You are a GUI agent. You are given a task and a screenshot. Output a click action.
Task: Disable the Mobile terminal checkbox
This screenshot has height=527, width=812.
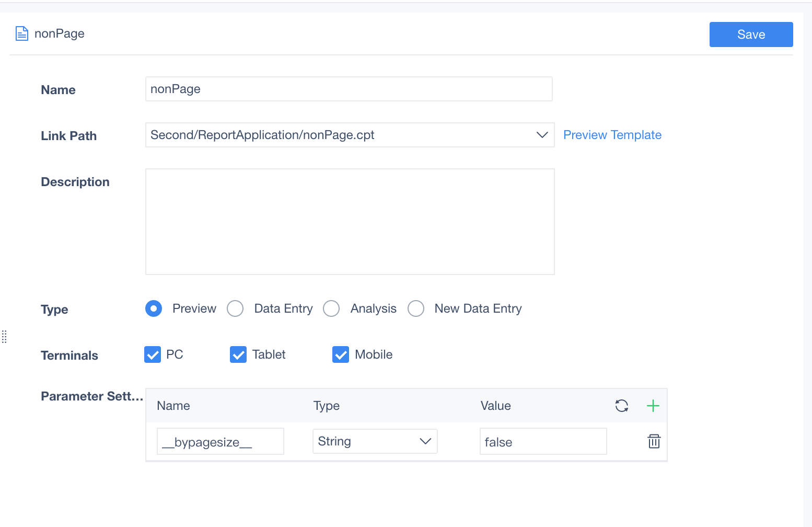[x=340, y=354]
